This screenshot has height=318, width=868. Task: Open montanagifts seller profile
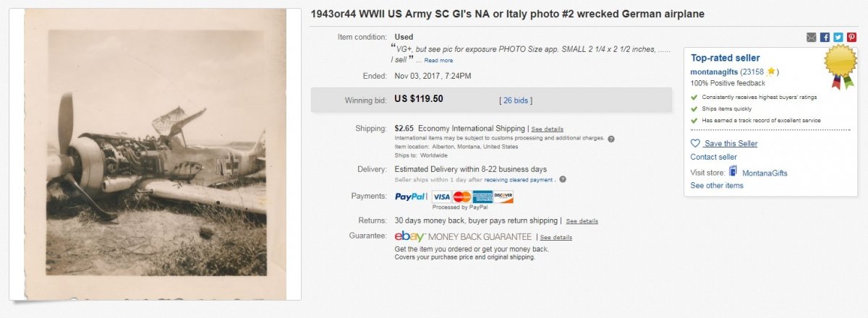(714, 72)
